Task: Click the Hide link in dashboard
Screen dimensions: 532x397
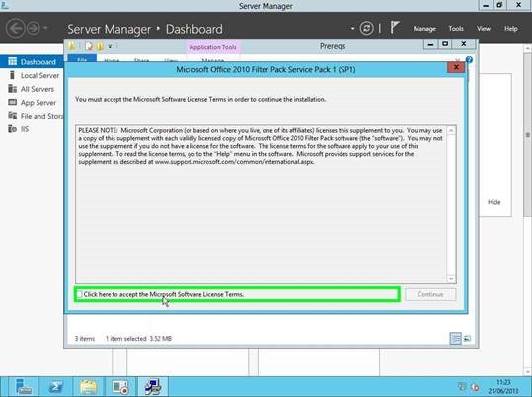Action: coord(494,202)
